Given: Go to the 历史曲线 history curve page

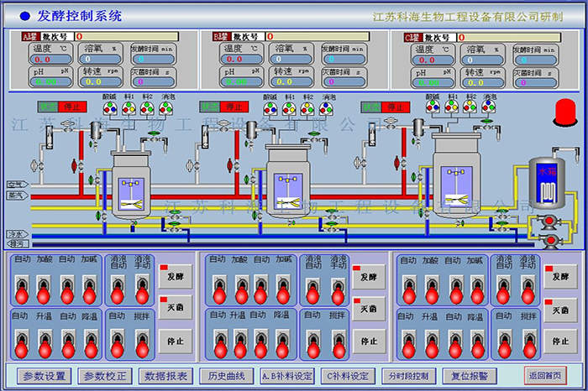Looking at the screenshot, I should [226, 376].
